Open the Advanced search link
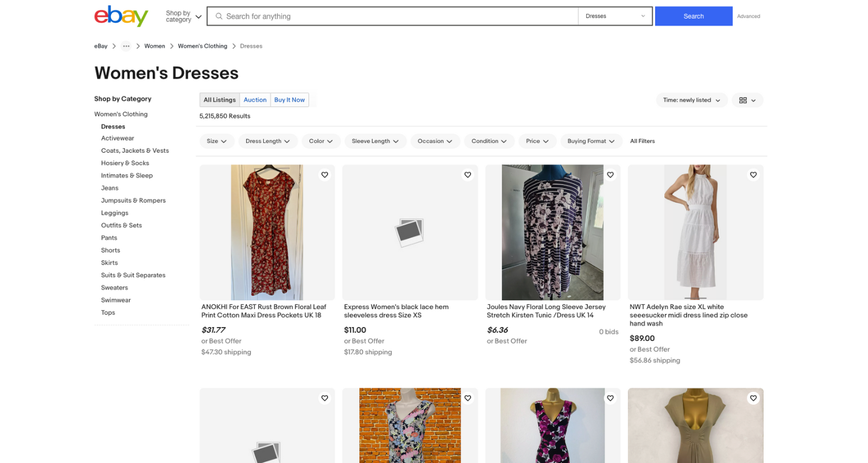This screenshot has width=868, height=463. (x=749, y=16)
